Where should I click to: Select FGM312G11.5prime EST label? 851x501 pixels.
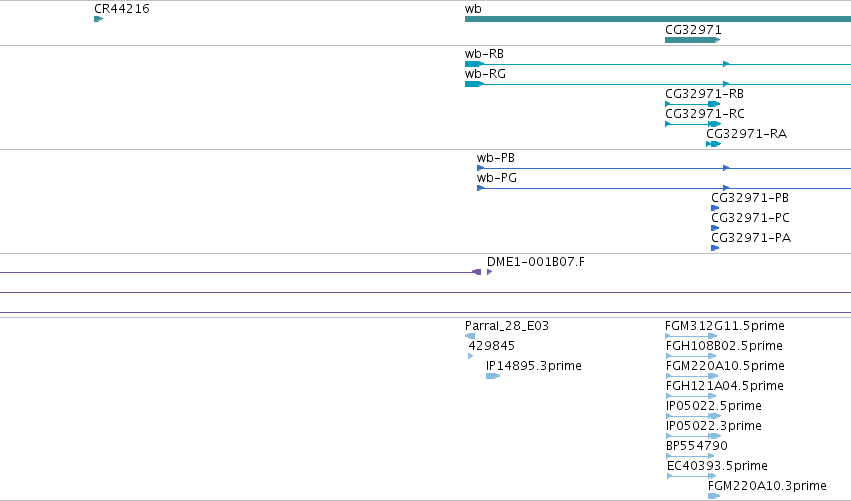pos(725,326)
